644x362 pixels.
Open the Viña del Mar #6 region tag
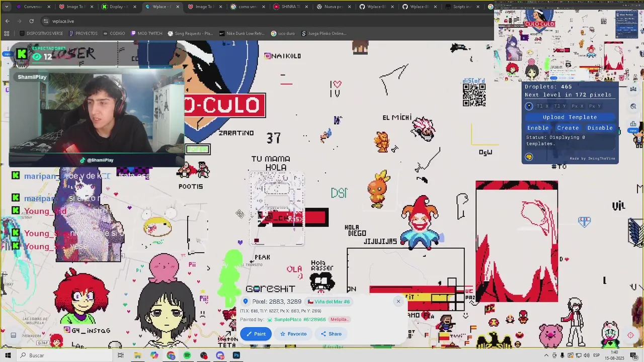(x=329, y=302)
